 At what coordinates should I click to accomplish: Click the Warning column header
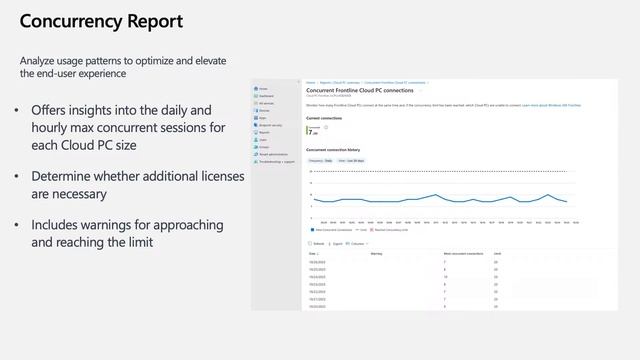[376, 254]
